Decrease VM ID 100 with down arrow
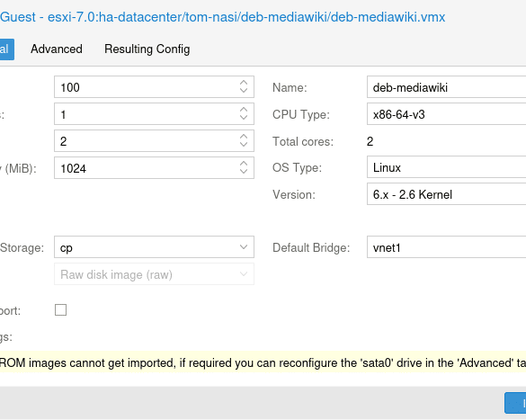Image resolution: width=526 pixels, height=420 pixels. click(244, 91)
